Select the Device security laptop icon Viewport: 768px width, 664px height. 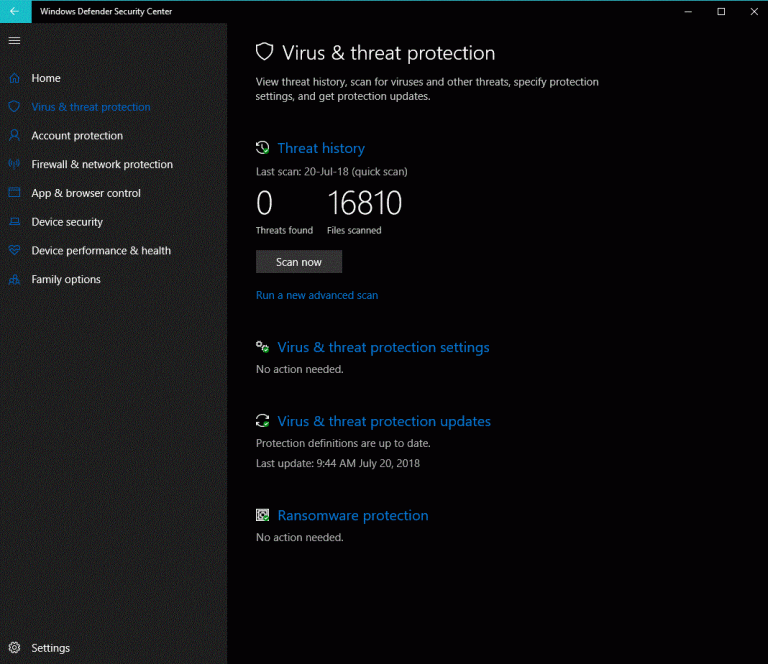[x=14, y=222]
